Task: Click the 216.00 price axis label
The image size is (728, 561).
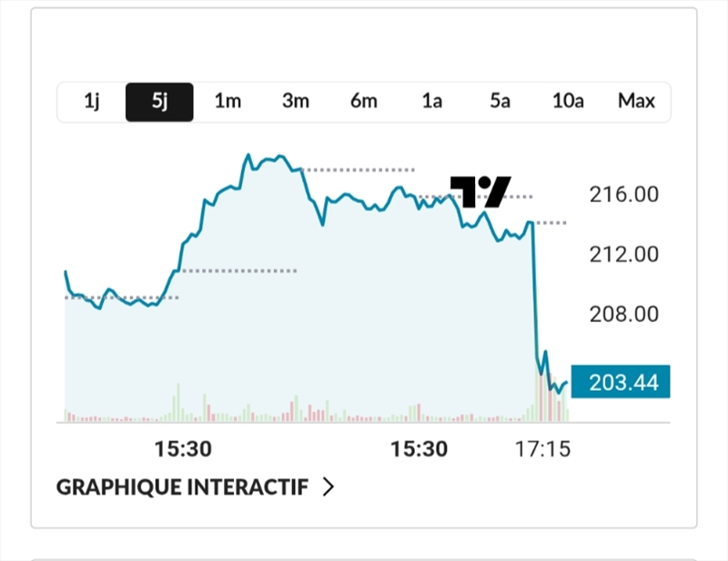Action: click(x=625, y=195)
